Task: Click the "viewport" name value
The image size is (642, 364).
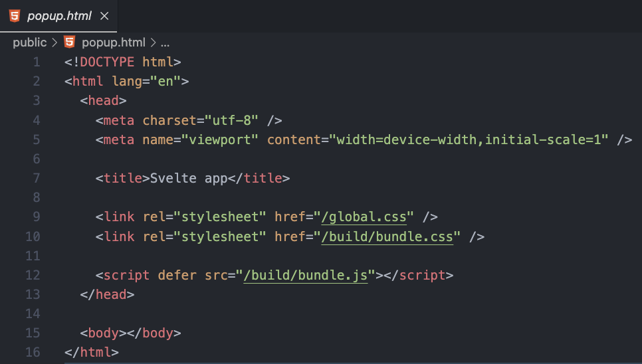Action: coord(220,140)
